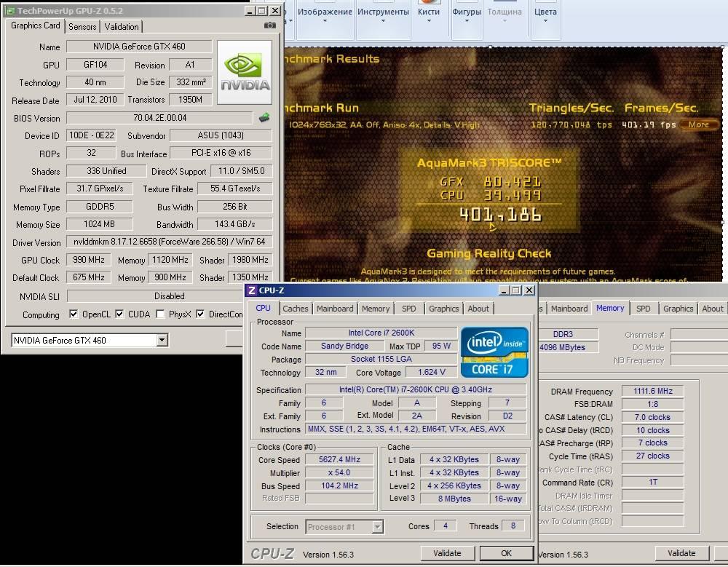The width and height of the screenshot is (728, 567).
Task: Open SPD tab in background CPU-Z window
Action: (643, 309)
